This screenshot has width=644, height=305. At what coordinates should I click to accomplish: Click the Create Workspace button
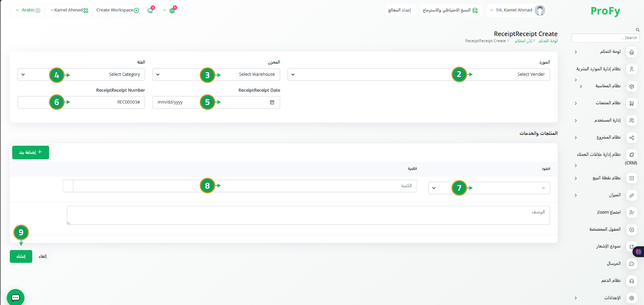pos(118,10)
